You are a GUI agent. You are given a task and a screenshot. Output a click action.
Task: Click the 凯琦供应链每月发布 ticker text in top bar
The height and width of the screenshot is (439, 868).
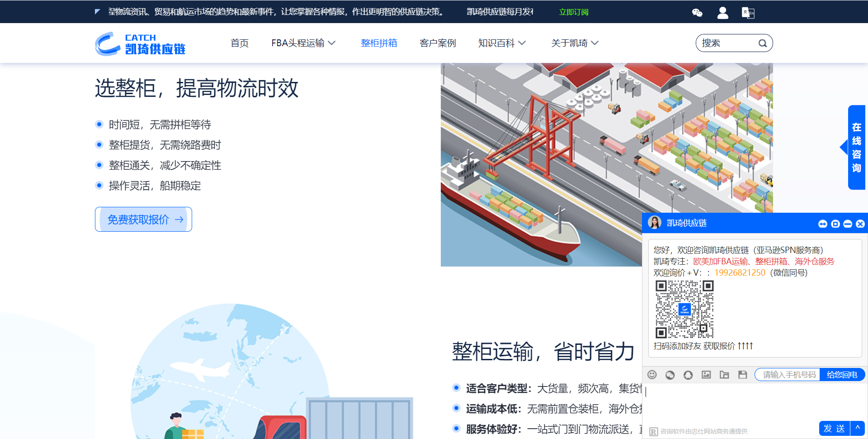(500, 12)
